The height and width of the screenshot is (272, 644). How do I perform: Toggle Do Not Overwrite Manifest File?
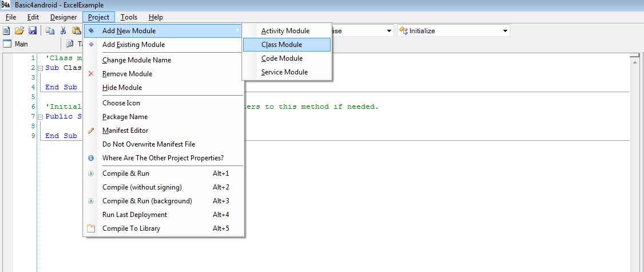coord(163,144)
